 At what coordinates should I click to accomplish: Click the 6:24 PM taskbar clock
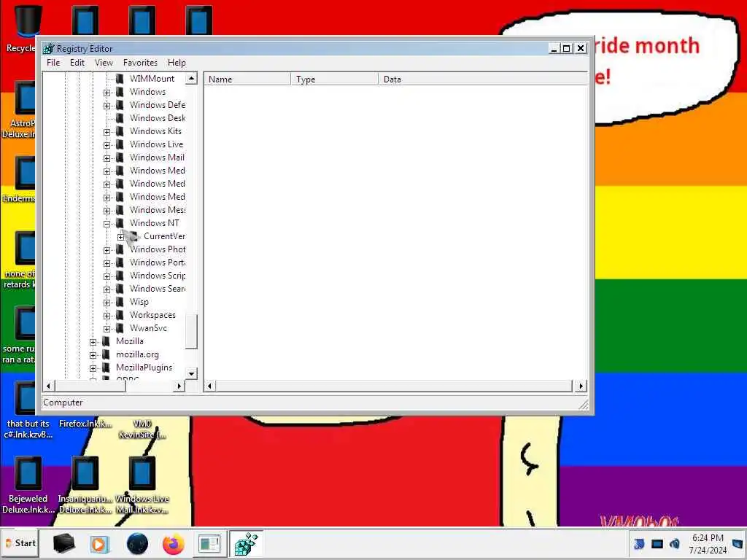pos(708,538)
